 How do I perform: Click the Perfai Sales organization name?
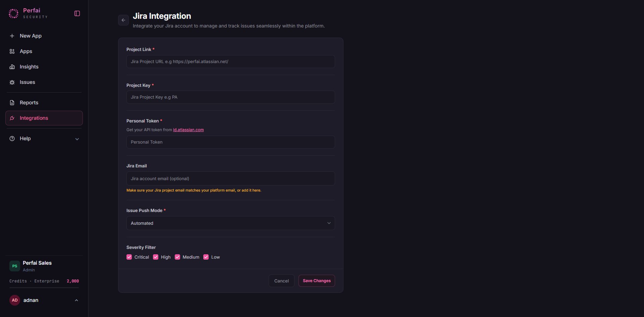(37, 263)
